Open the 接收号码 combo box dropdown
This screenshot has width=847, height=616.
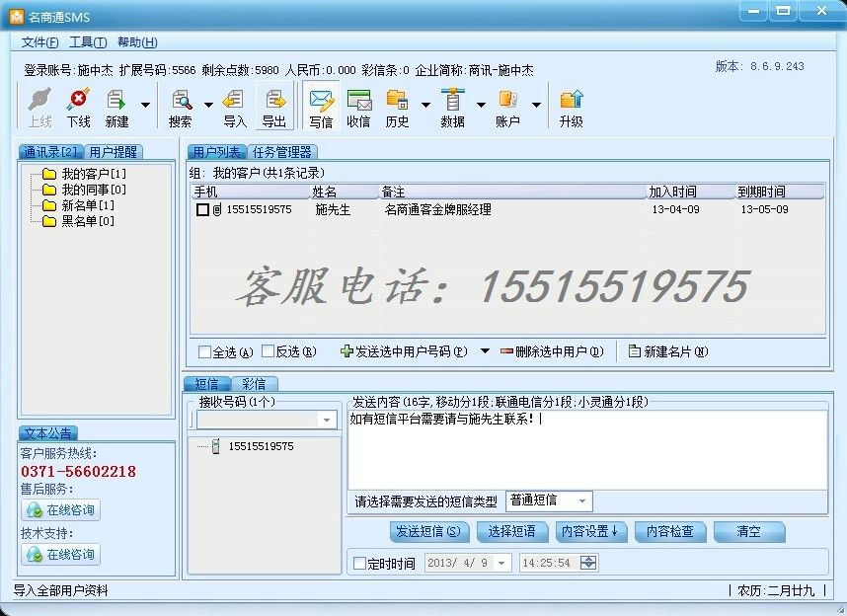[327, 420]
